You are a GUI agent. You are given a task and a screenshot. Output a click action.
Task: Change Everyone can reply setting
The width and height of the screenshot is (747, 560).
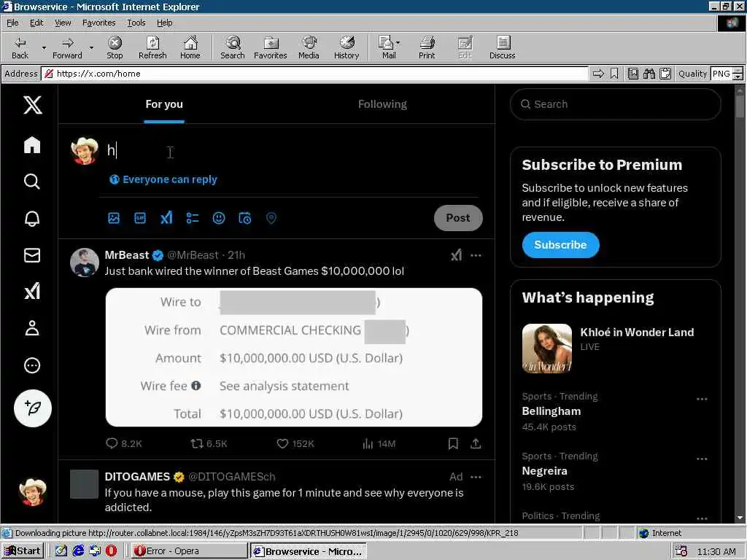click(x=163, y=179)
